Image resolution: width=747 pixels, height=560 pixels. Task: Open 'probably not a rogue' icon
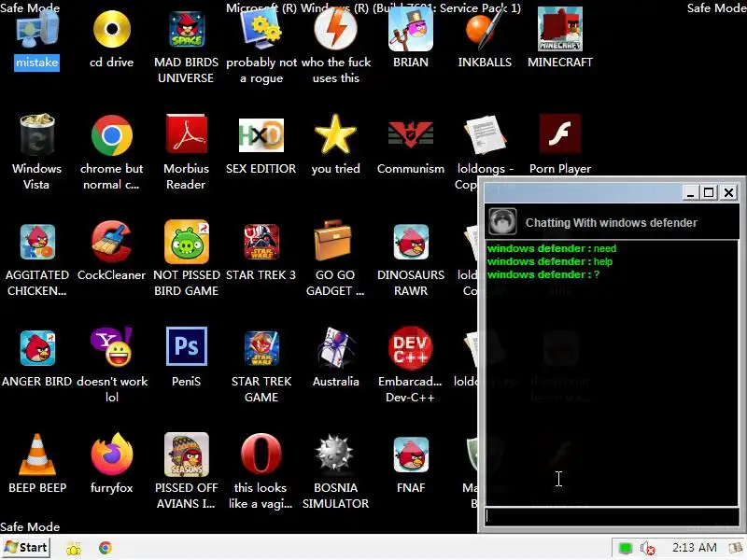click(261, 30)
